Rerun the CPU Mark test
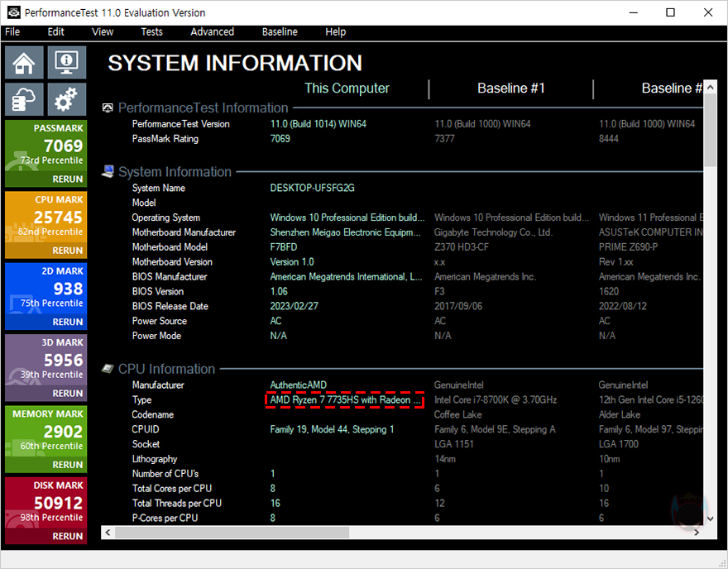Viewport: 728px width, 569px height. pyautogui.click(x=67, y=251)
